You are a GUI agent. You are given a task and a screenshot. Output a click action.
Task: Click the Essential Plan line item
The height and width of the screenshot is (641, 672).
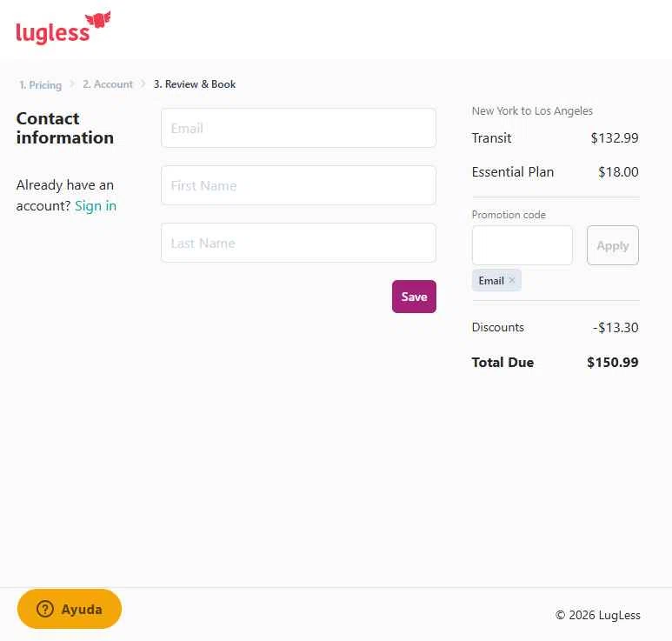[x=513, y=172]
